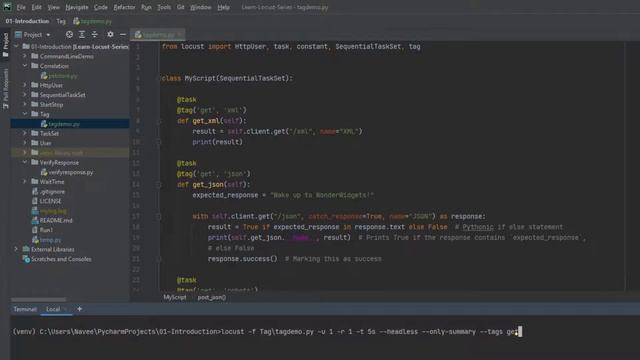Open the Project panel settings gear
Screen dimensions: 640x360
click(110, 35)
